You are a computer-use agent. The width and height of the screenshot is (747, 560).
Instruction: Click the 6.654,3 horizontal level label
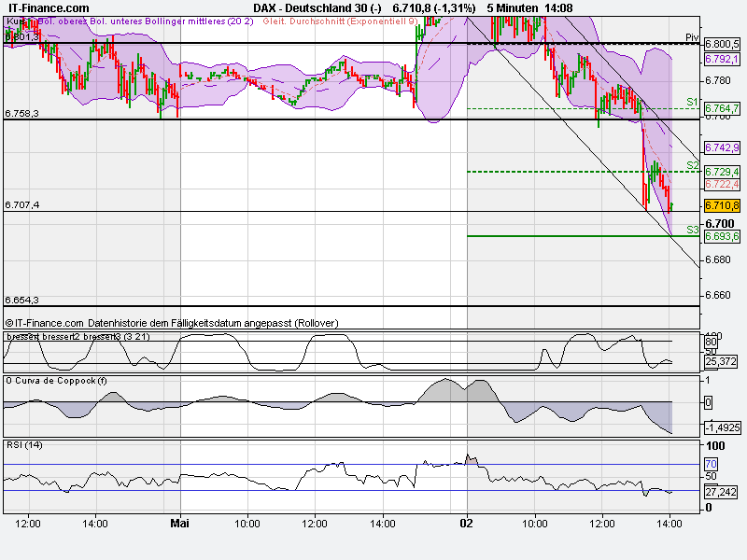point(21,300)
